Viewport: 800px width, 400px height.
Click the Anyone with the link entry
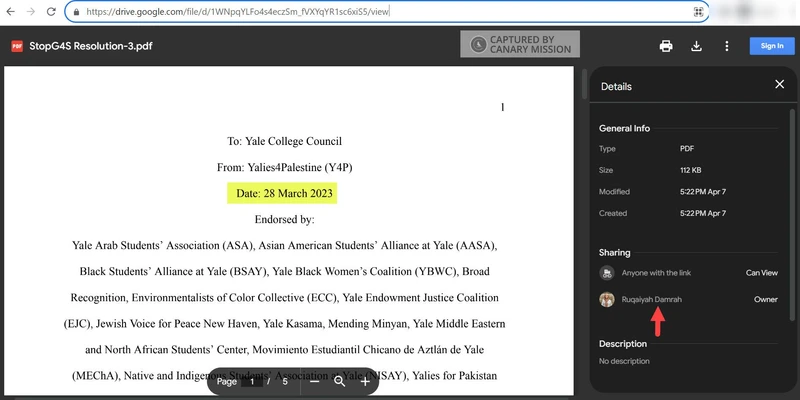(688, 273)
